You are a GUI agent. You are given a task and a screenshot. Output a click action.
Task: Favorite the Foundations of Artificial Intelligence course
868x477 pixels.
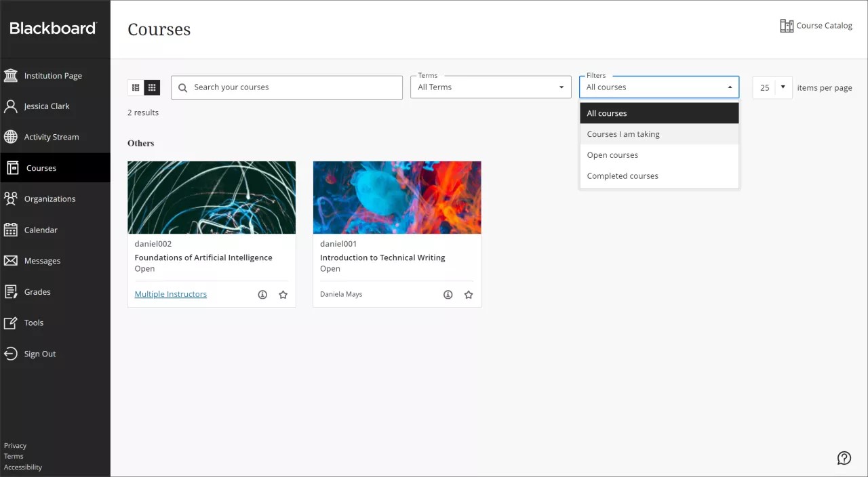click(283, 294)
